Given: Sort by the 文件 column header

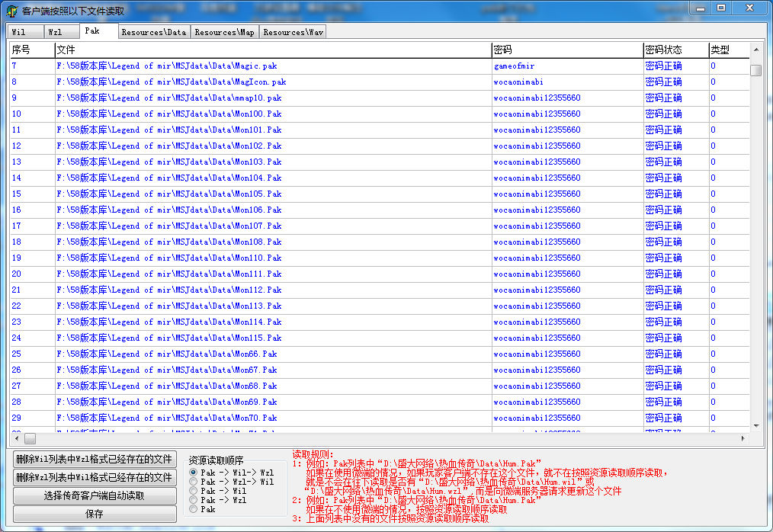Looking at the screenshot, I should [x=273, y=50].
